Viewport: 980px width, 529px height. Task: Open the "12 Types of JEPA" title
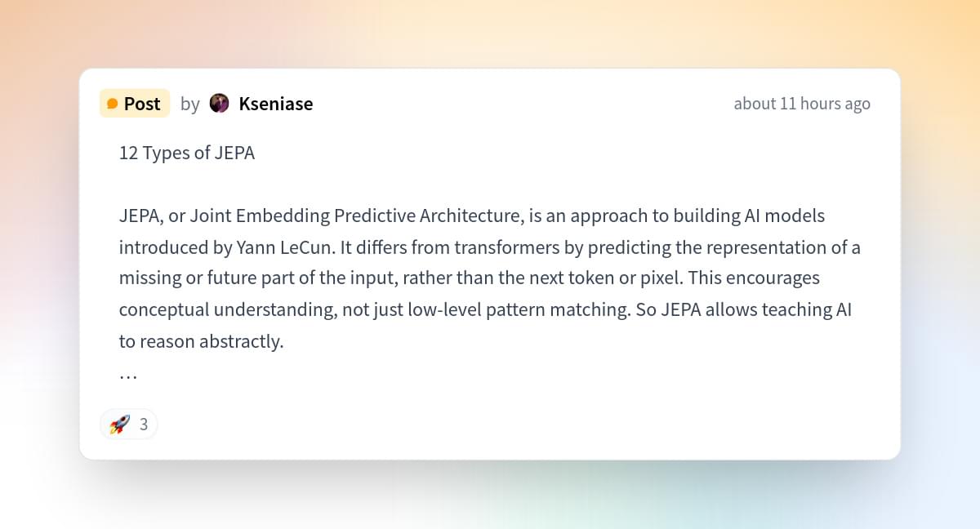click(x=186, y=153)
